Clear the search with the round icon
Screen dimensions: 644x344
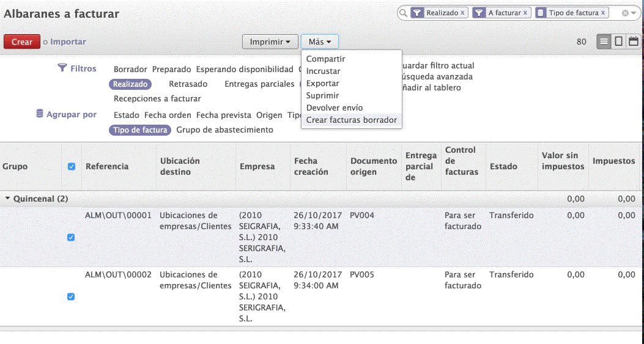(x=625, y=13)
